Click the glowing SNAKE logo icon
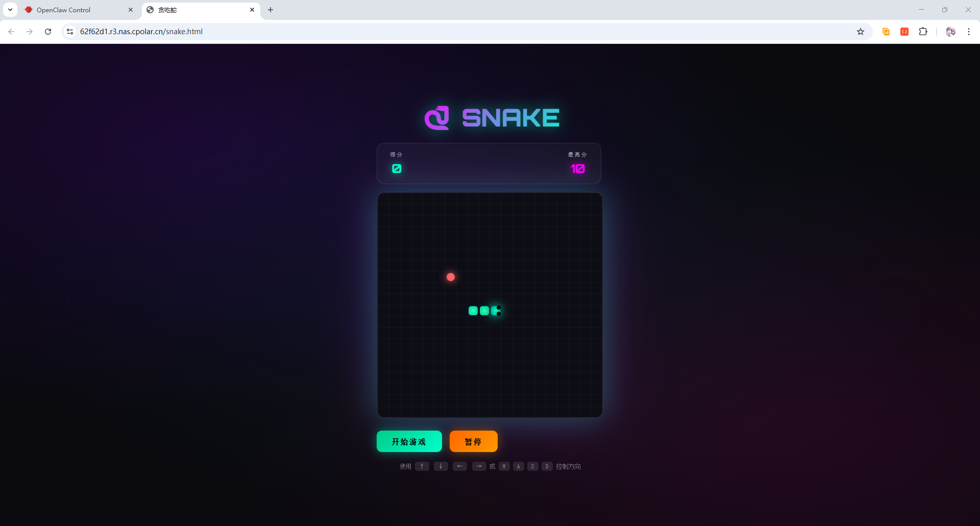Viewport: 980px width, 526px height. pos(437,118)
